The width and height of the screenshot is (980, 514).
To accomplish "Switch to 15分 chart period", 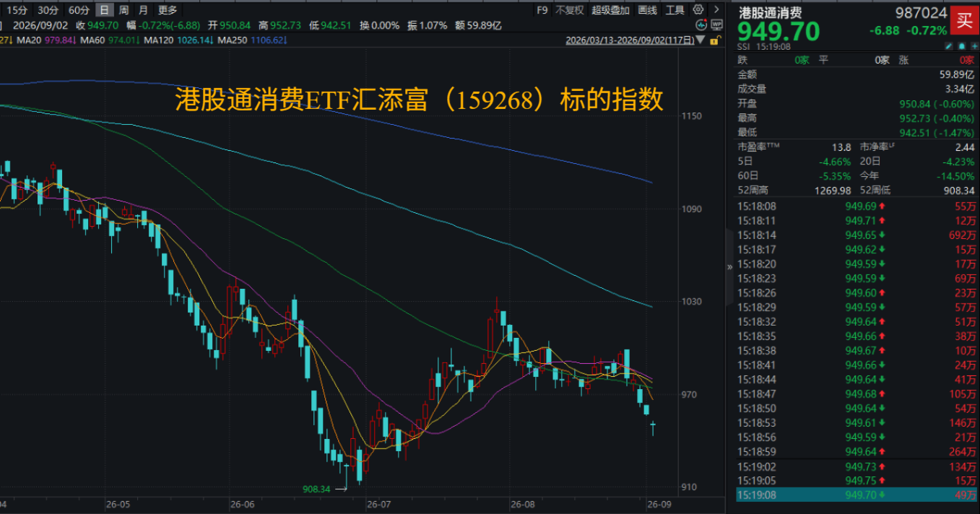I will click(16, 10).
